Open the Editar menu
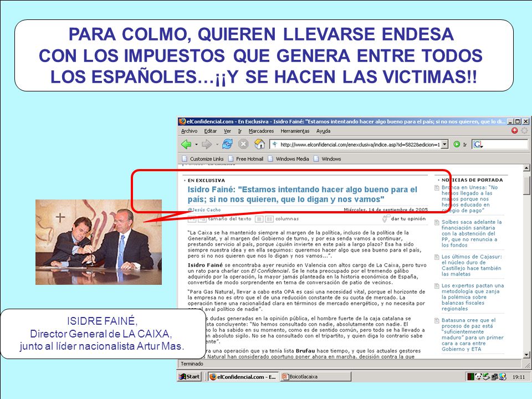532x399 pixels. point(211,131)
